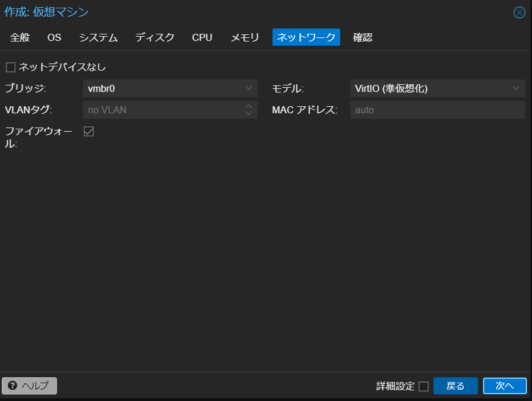The height and width of the screenshot is (401, 532).
Task: Increase the VLANタグ value with up arrow
Action: 249,106
